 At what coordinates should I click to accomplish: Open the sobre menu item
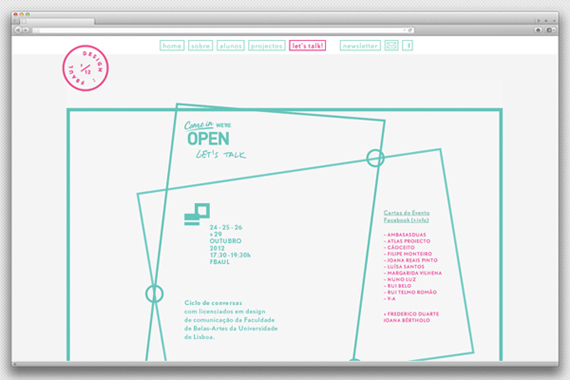(200, 45)
